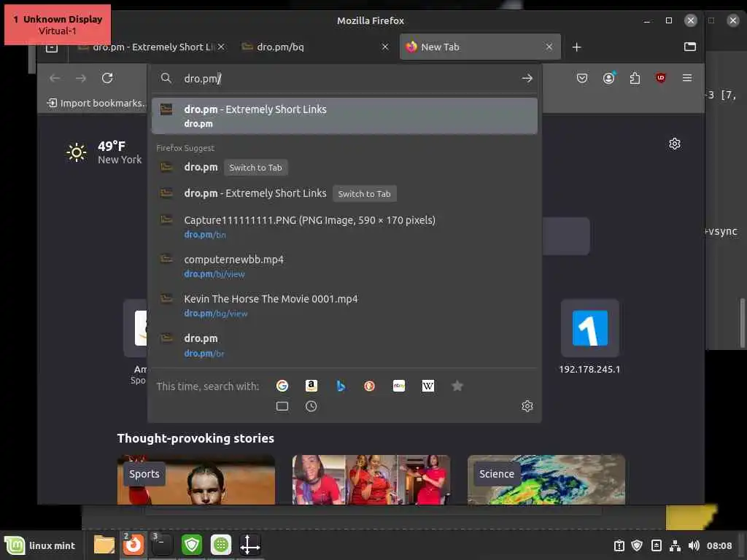
Task: Go forward with the forward arrow
Action: click(x=81, y=78)
